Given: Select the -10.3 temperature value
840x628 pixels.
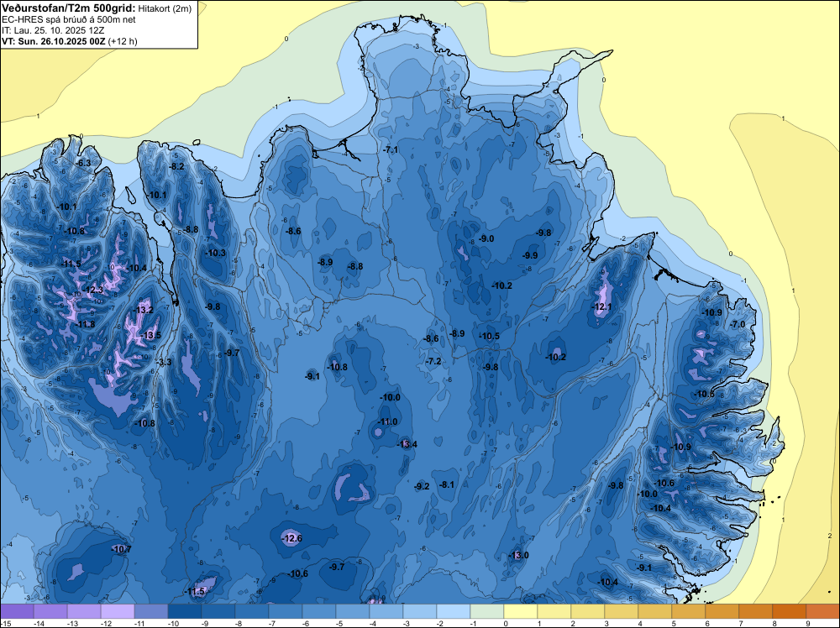Looking at the screenshot, I should pyautogui.click(x=215, y=254).
